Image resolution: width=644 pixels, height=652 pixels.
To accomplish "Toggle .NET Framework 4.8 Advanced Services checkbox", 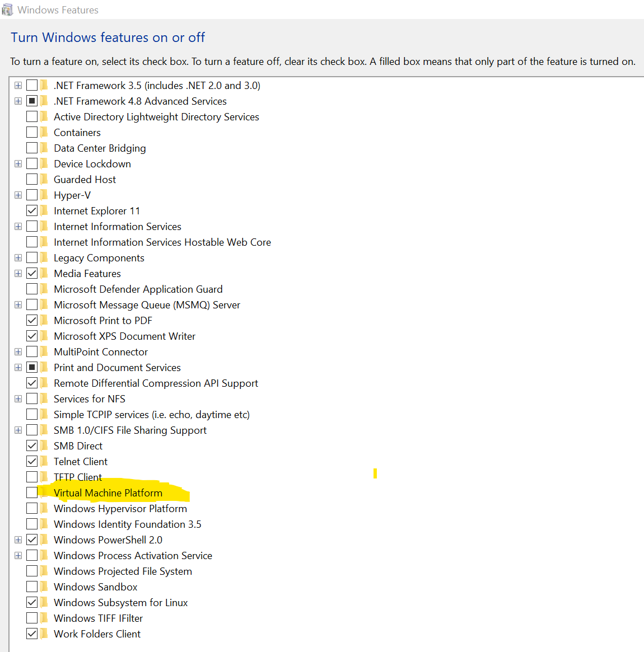I will 32,101.
